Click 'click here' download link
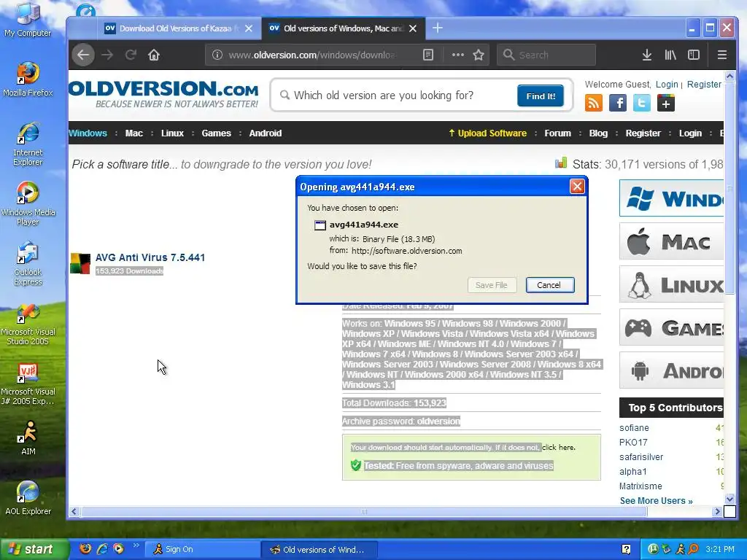The image size is (747, 560). (558, 448)
